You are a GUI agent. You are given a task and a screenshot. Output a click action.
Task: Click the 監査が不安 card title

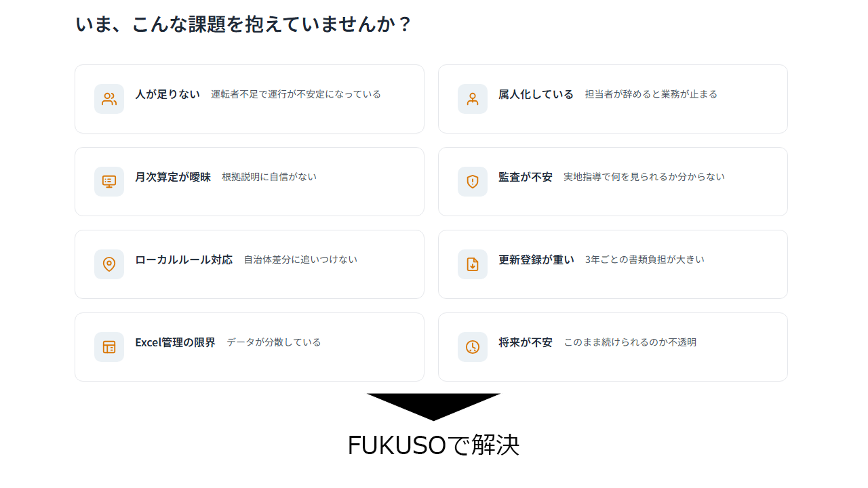click(526, 177)
